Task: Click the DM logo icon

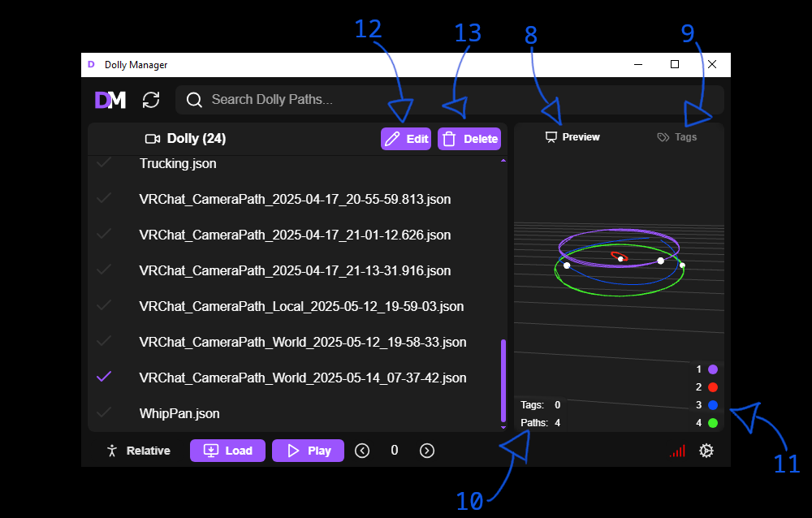Action: coord(110,100)
